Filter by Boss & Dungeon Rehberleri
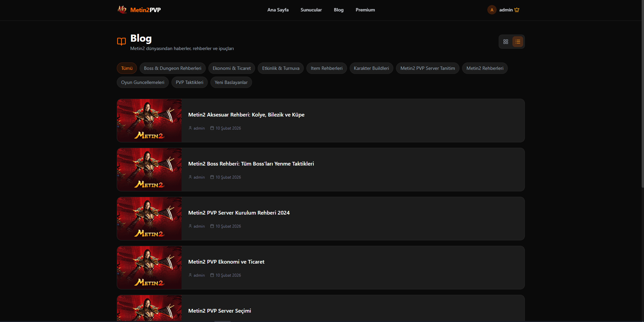Image resolution: width=644 pixels, height=322 pixels. 172,68
